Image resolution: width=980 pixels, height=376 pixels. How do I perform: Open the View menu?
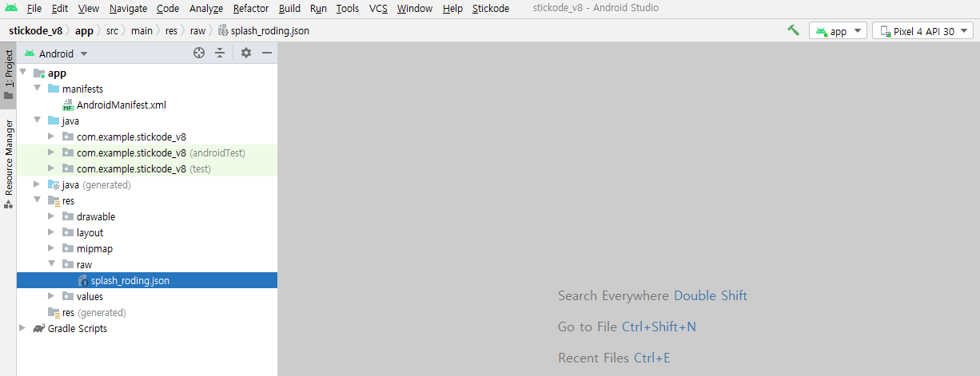pos(89,8)
